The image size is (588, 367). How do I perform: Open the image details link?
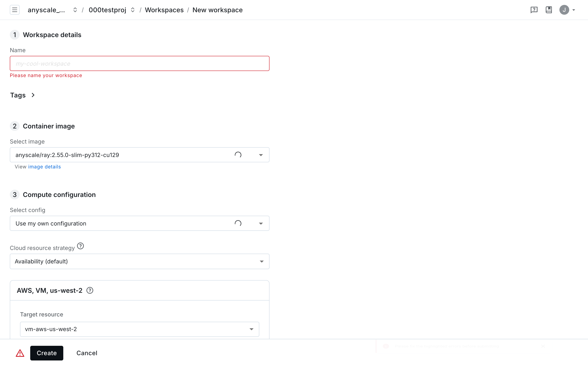(45, 167)
